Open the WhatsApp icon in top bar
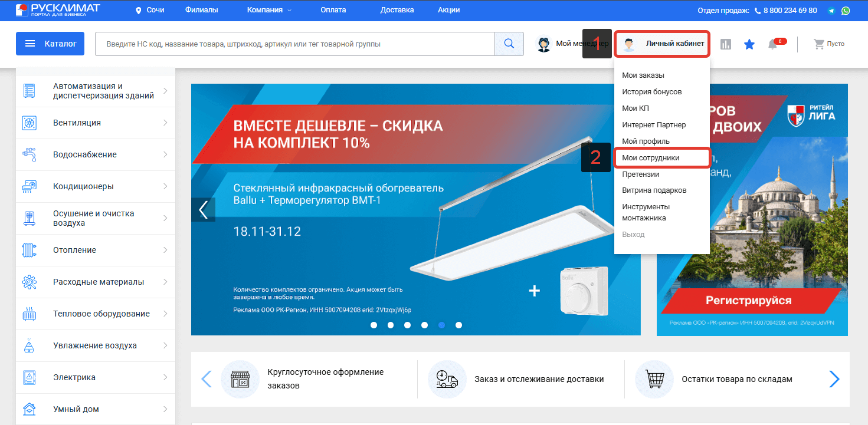Viewport: 868px width, 425px height. pos(846,11)
